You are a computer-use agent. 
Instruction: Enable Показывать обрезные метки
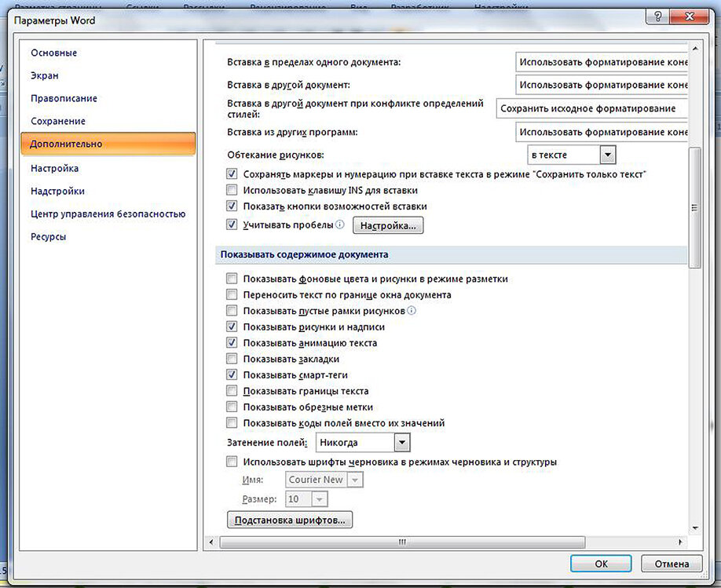tap(232, 407)
